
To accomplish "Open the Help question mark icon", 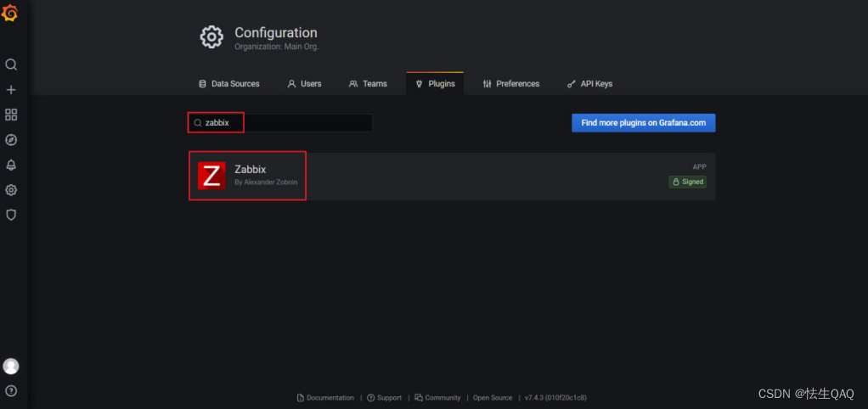I will coord(11,391).
